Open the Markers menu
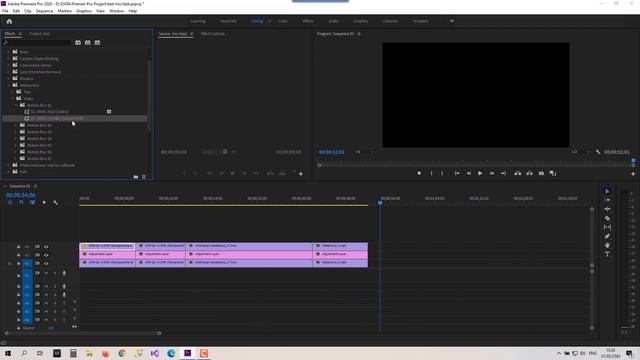640x360 pixels. coord(64,11)
